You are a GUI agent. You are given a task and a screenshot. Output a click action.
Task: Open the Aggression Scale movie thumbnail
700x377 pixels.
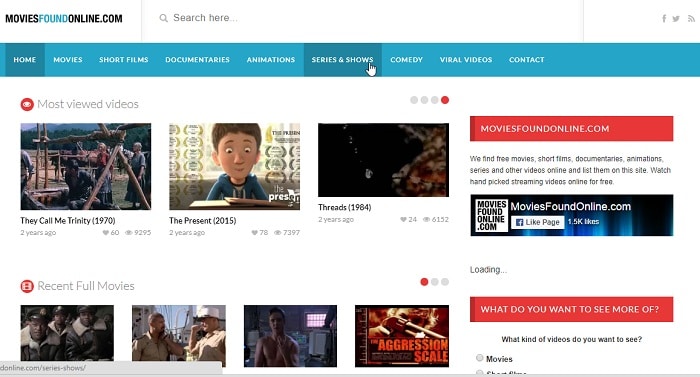click(x=402, y=336)
